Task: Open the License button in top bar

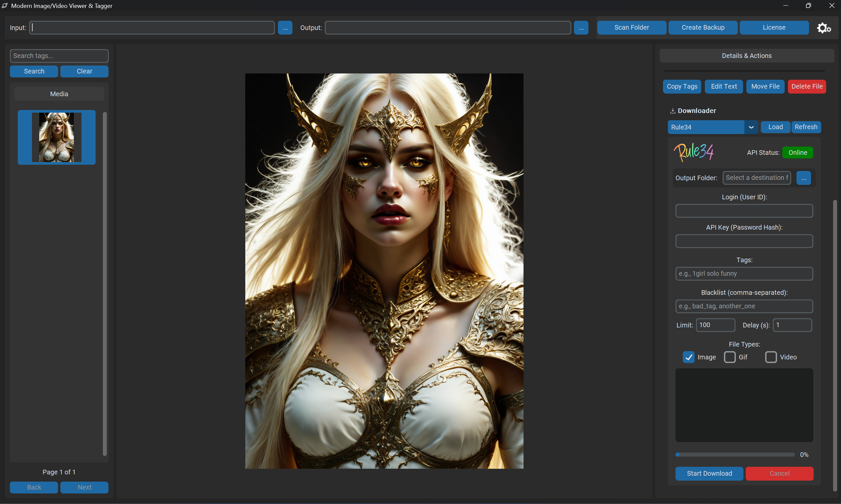Action: [774, 28]
